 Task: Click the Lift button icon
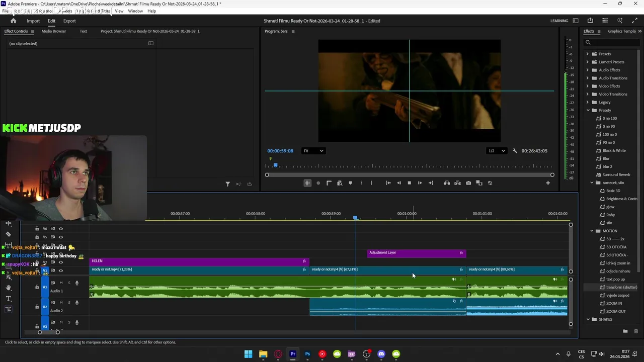(x=447, y=183)
